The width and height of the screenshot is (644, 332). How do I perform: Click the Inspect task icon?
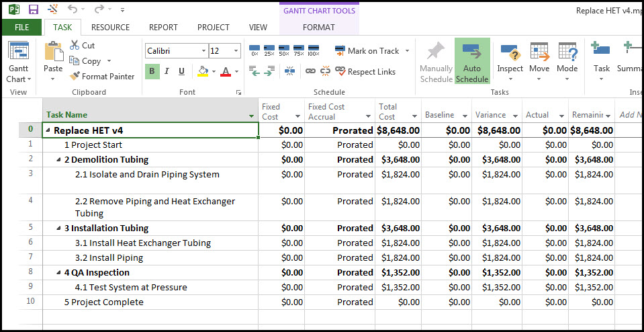(510, 52)
